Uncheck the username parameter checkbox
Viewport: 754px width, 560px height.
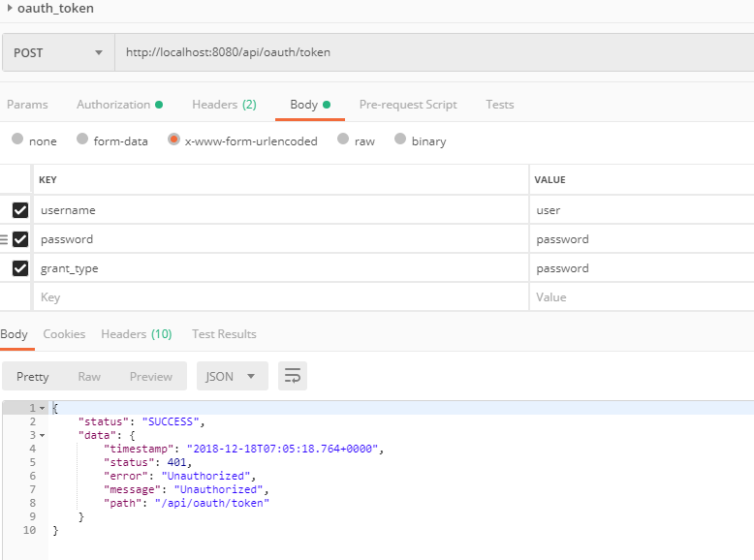(20, 210)
